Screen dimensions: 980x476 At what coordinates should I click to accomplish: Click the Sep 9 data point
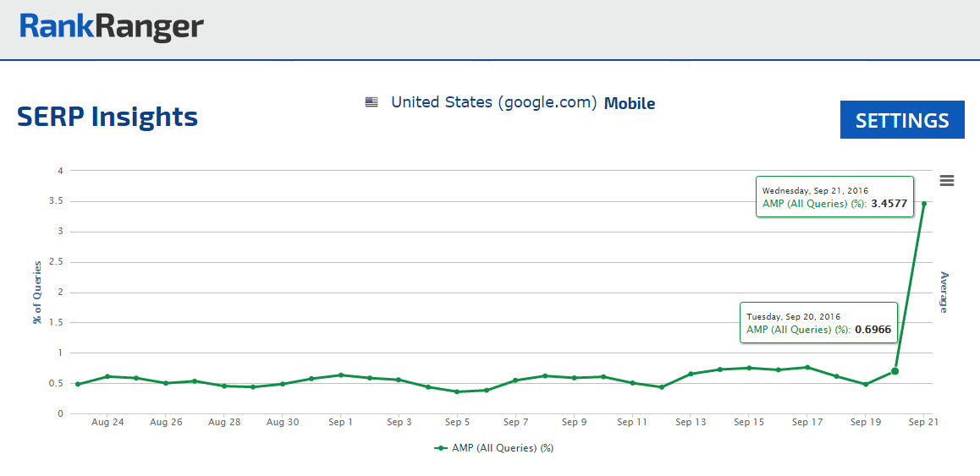click(574, 378)
